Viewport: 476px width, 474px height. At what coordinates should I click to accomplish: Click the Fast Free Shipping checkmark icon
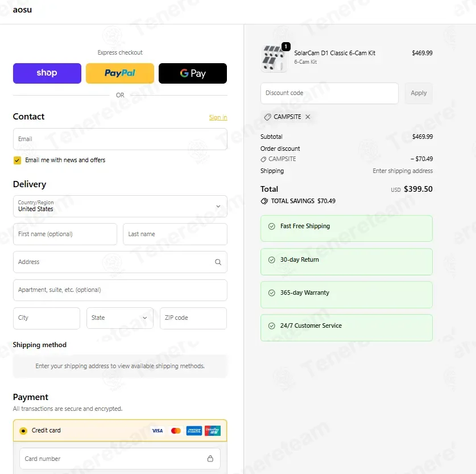pos(272,226)
